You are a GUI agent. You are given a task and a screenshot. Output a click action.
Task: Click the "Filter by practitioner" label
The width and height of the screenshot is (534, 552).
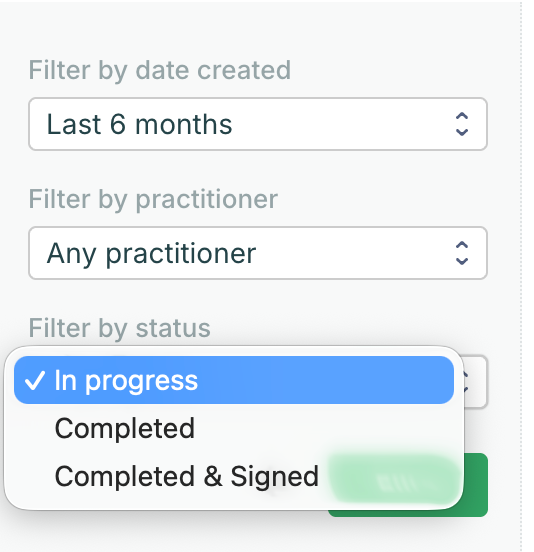click(153, 199)
